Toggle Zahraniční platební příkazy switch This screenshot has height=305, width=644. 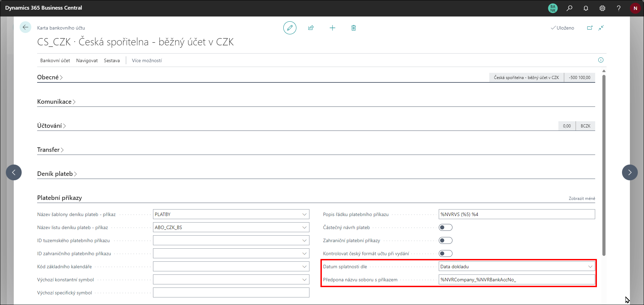pyautogui.click(x=446, y=240)
